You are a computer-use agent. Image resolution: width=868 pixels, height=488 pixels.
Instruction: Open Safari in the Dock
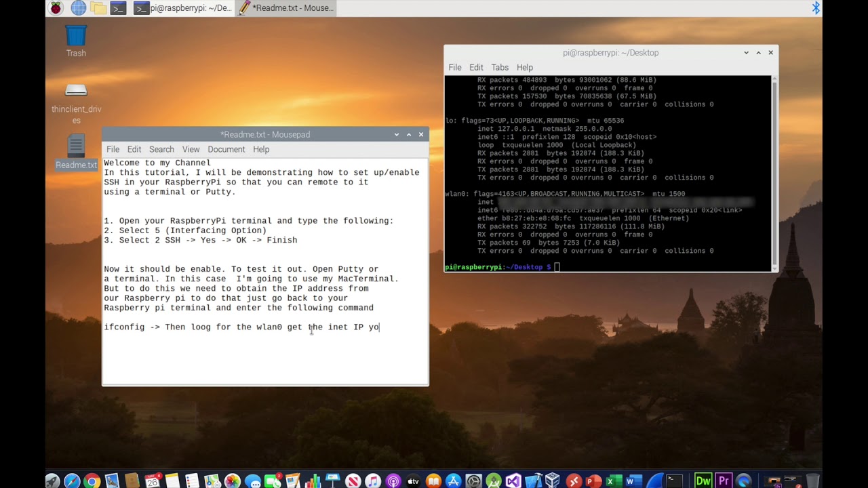tap(72, 480)
